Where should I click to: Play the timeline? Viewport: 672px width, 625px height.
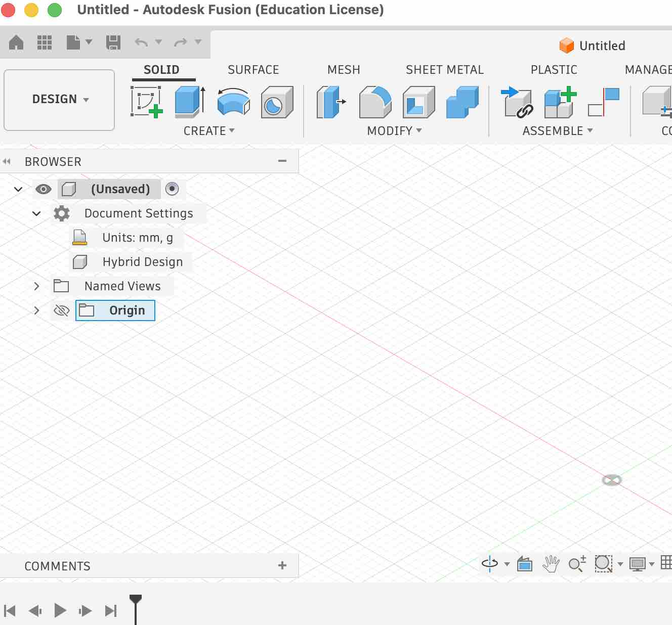[x=60, y=611]
